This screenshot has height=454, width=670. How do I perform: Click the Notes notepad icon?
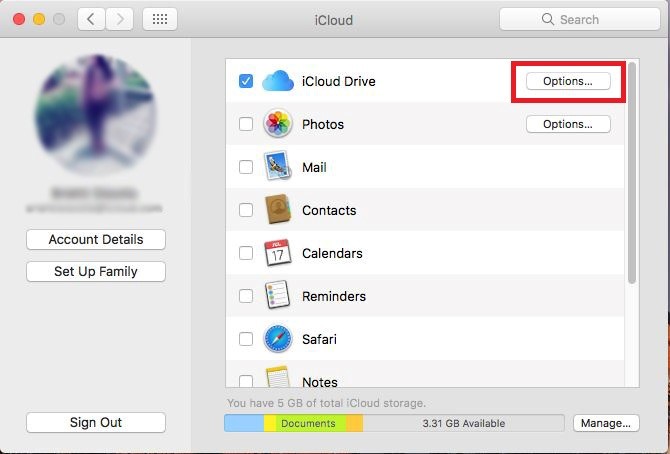click(278, 377)
